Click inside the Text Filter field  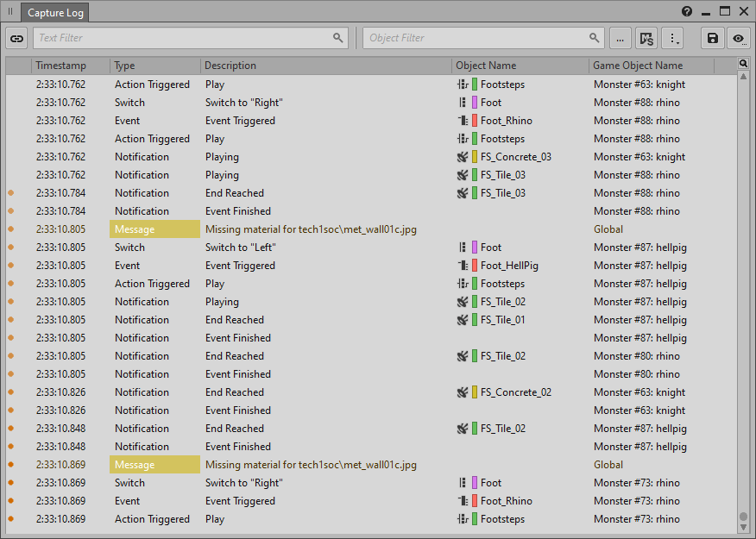point(183,38)
